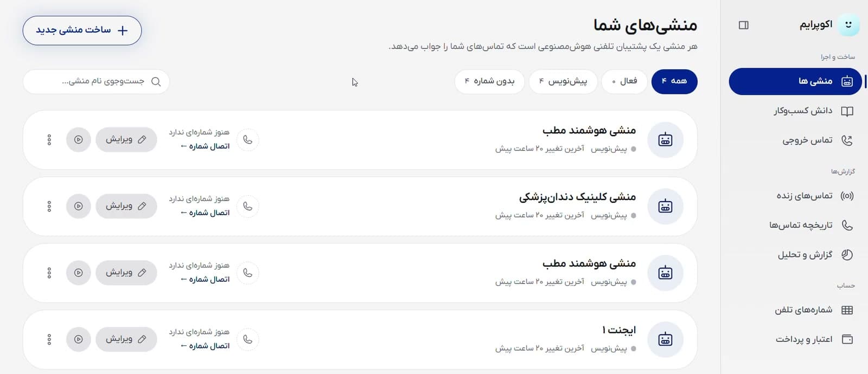Screen dimensions: 868x374
Task: Click ویرایش for منشی کلینیک دندان‌پزشکی
Action: (126, 206)
